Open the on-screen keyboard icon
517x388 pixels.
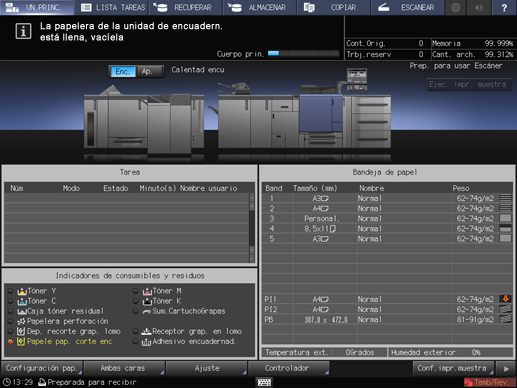click(x=264, y=382)
